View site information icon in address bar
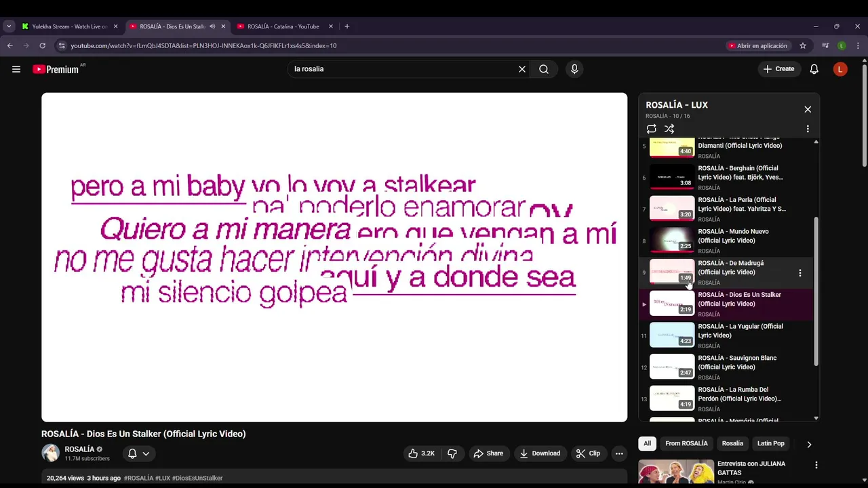The height and width of the screenshot is (488, 868). 62,46
